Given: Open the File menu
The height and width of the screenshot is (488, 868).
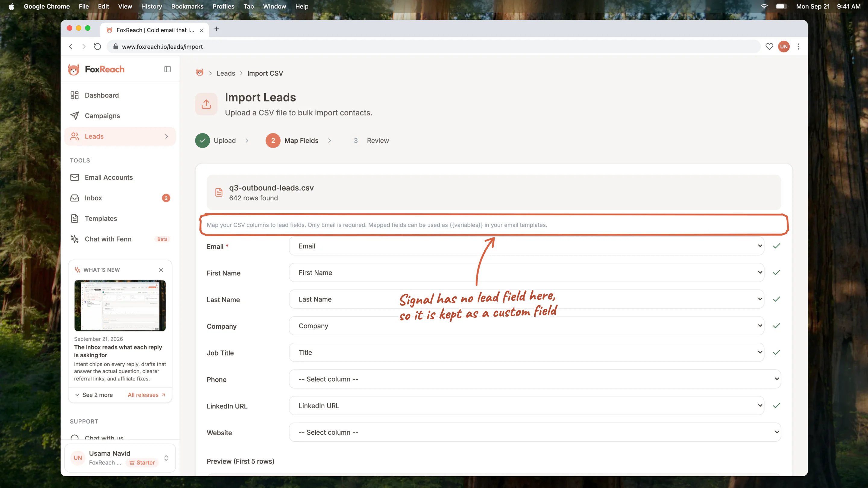Looking at the screenshot, I should coord(83,6).
